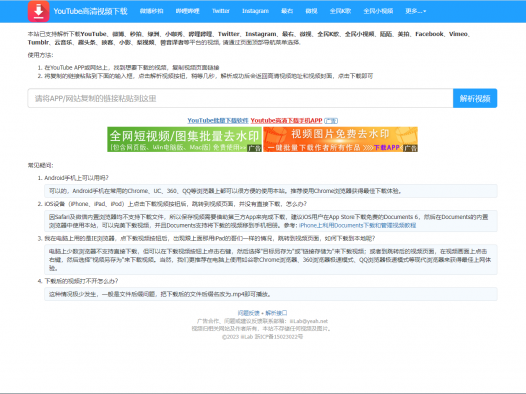
Task: Go to the Instagram navigation tab
Action: [256, 11]
